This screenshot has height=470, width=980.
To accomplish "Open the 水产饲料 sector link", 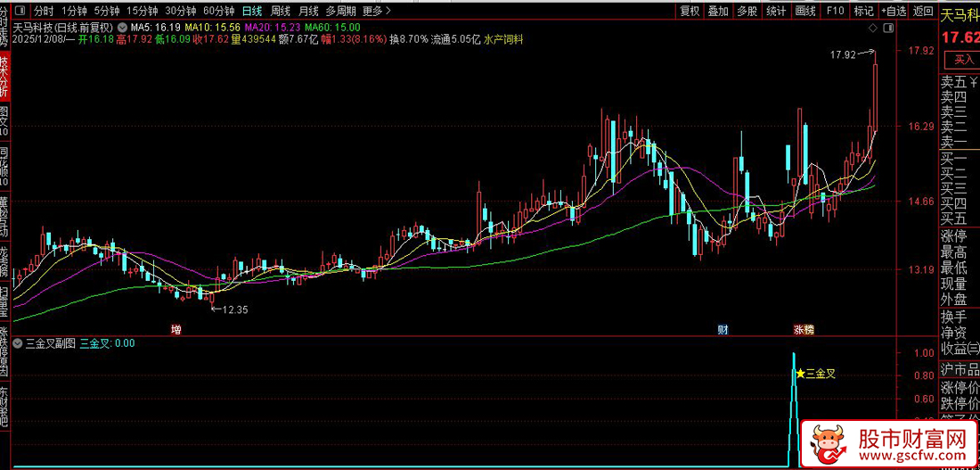I will [x=504, y=39].
